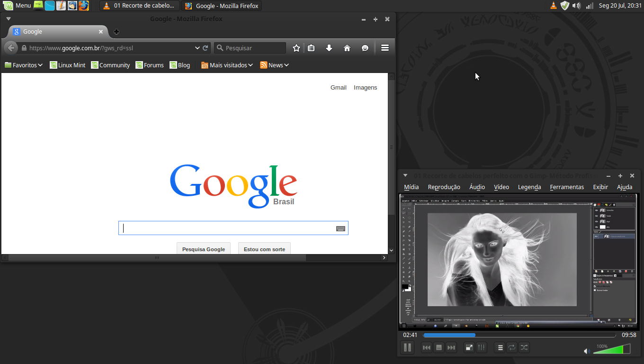Open a new Firefox tab

tap(116, 32)
